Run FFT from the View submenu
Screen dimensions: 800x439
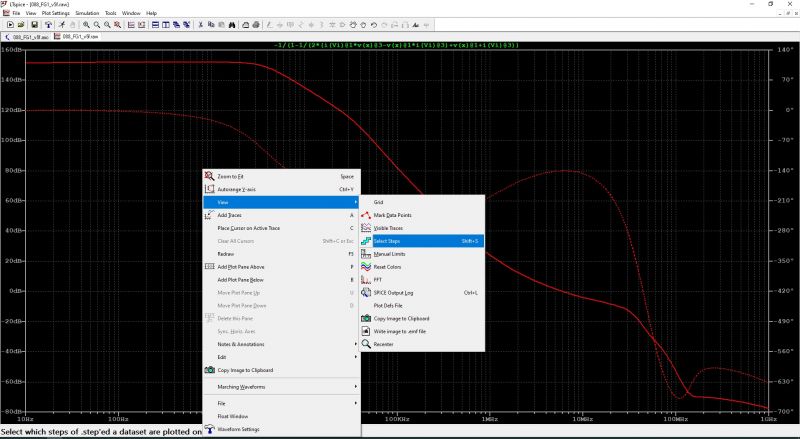click(378, 280)
